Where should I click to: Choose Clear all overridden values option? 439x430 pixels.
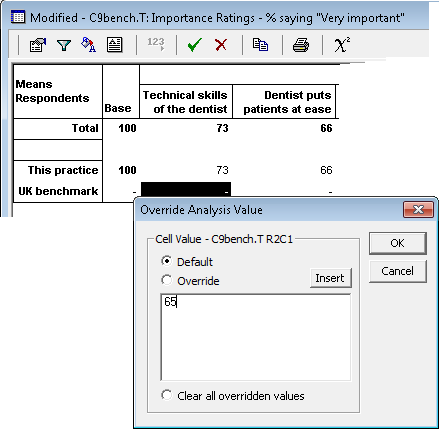[167, 395]
